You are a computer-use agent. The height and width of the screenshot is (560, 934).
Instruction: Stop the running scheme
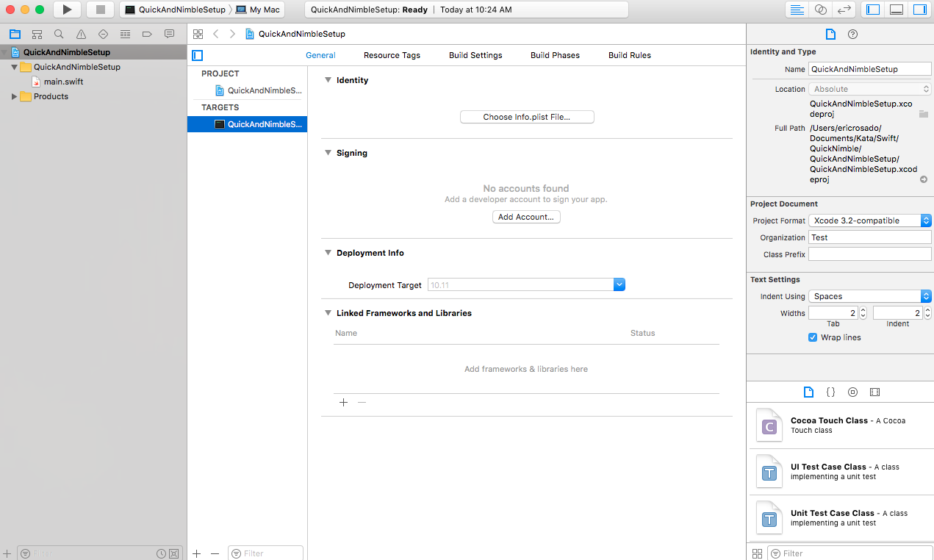[101, 10]
